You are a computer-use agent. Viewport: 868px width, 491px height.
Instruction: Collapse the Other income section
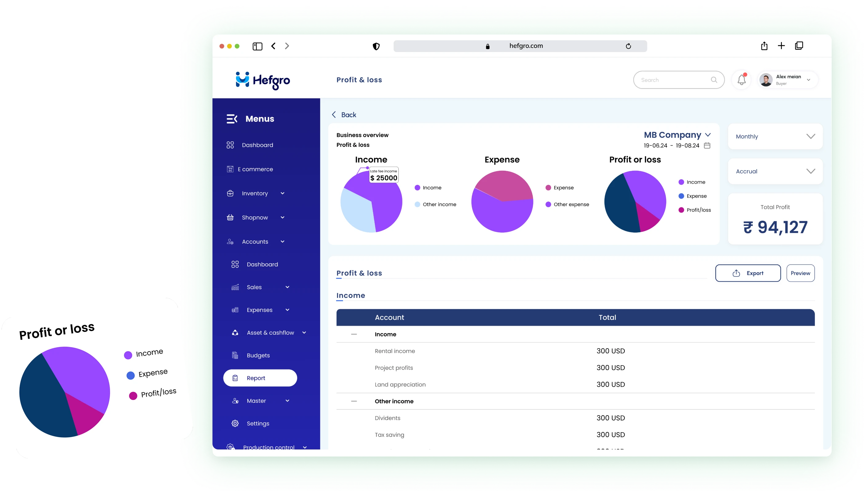point(354,401)
